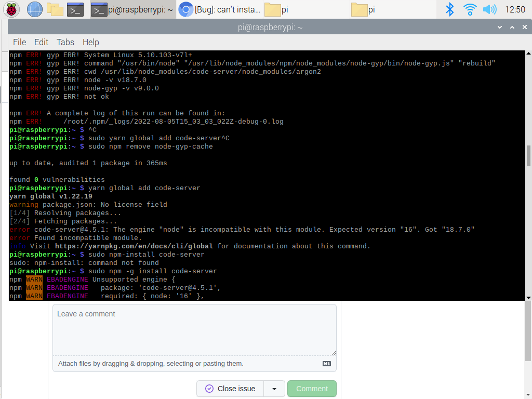Open the terminal Help menu
The width and height of the screenshot is (532, 399).
pyautogui.click(x=90, y=42)
